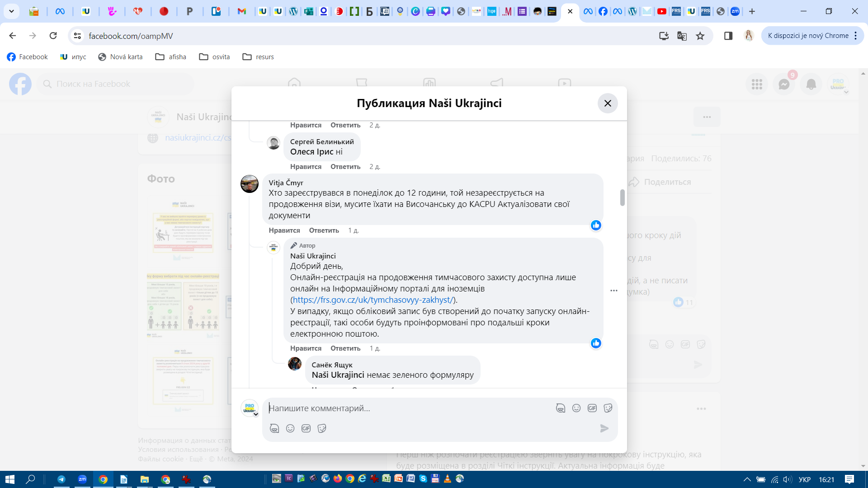
Task: Click sticker icon in the bottom comment toolbar
Action: click(322, 428)
